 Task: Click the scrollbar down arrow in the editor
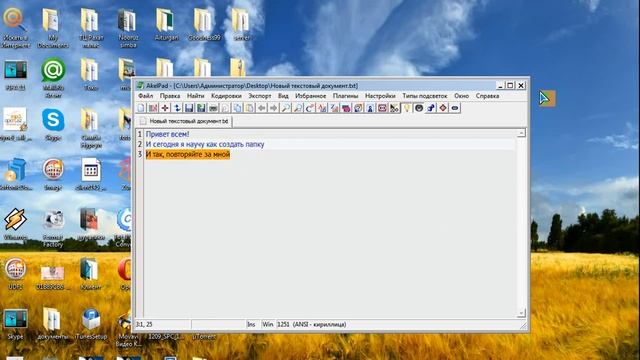pyautogui.click(x=521, y=313)
